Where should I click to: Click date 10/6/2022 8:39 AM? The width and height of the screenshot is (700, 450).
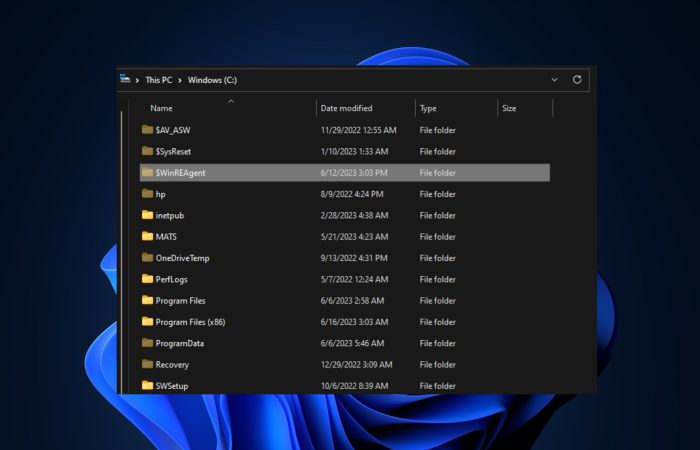(354, 385)
